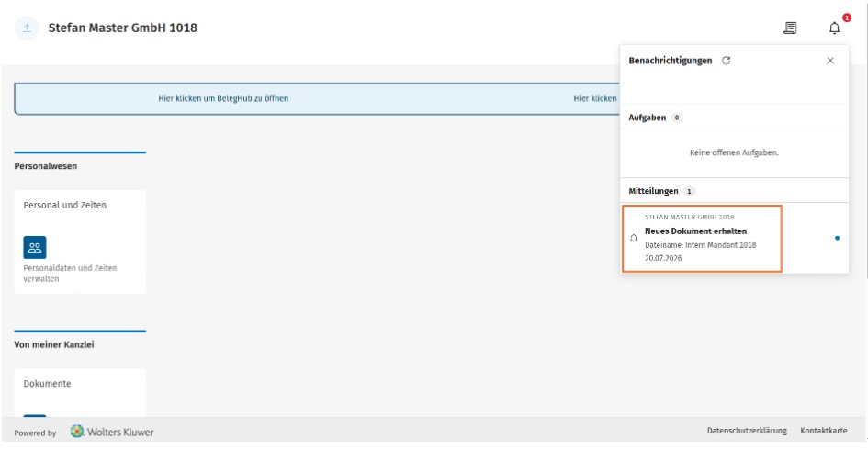Select the Mitteilungen section header

[653, 191]
